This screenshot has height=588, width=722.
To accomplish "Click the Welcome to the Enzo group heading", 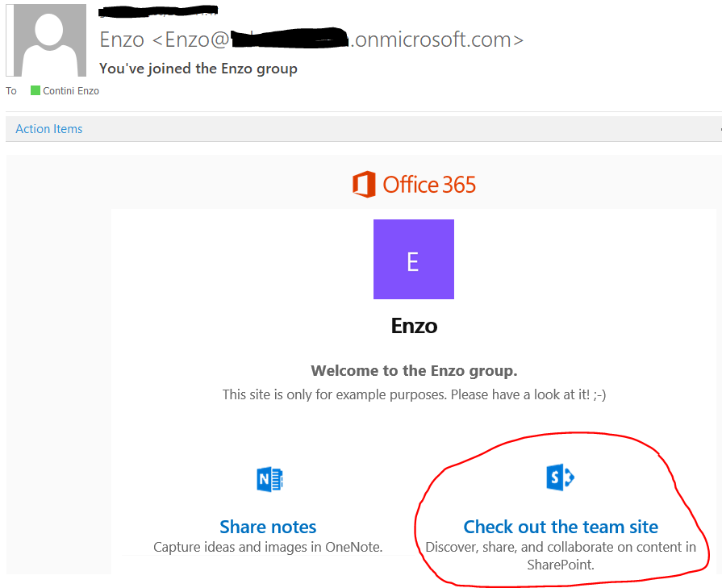I will point(414,371).
